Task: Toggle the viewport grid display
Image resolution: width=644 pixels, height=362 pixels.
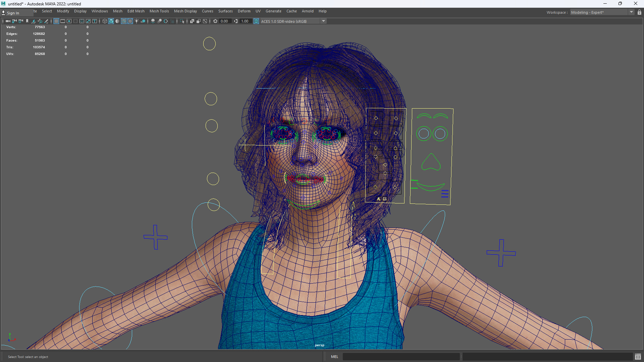Action: 56,21
